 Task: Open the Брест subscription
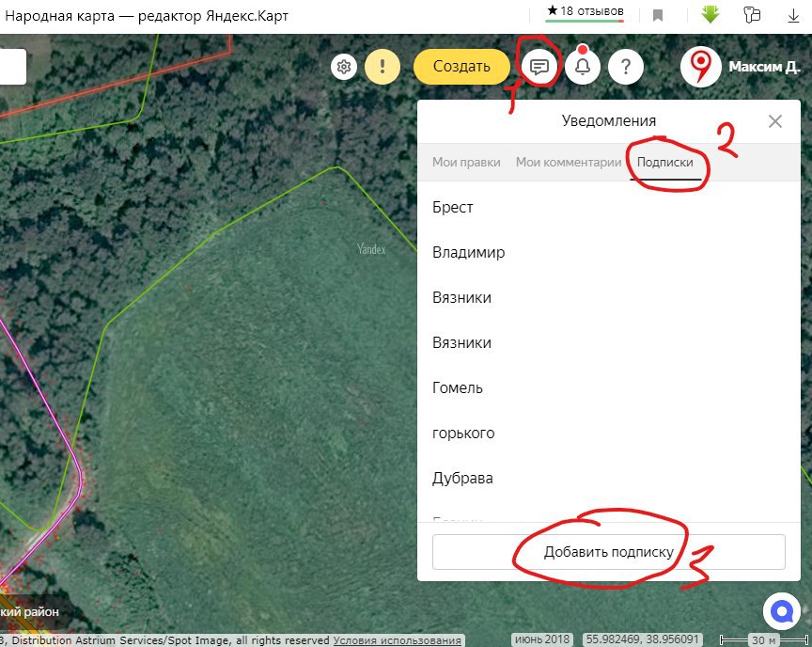(x=608, y=207)
